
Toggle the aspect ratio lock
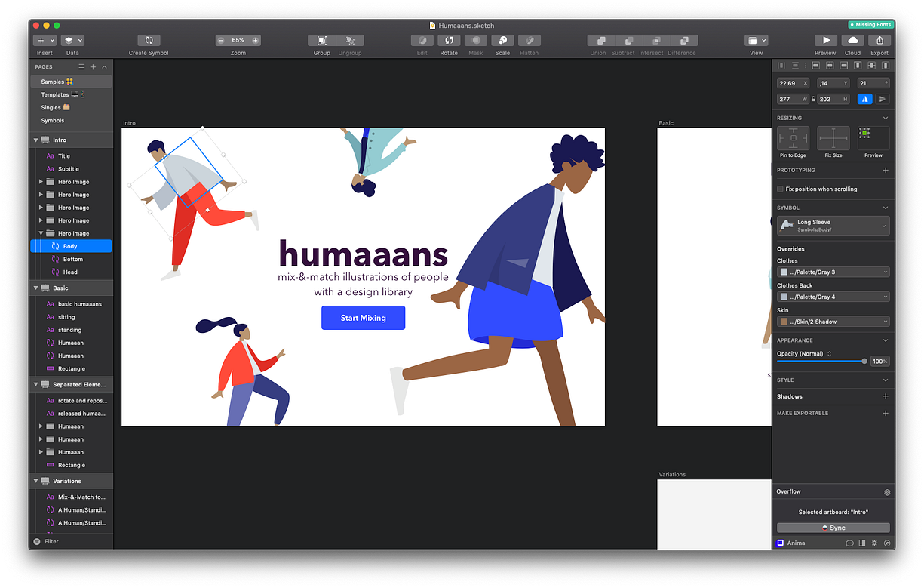tap(813, 99)
